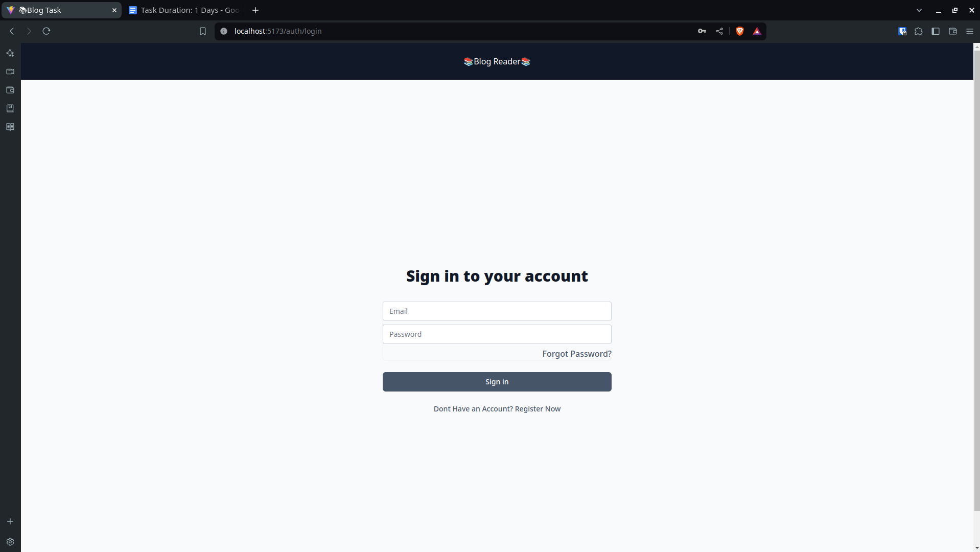Focus the Email input field
Image resolution: width=980 pixels, height=552 pixels.
497,311
